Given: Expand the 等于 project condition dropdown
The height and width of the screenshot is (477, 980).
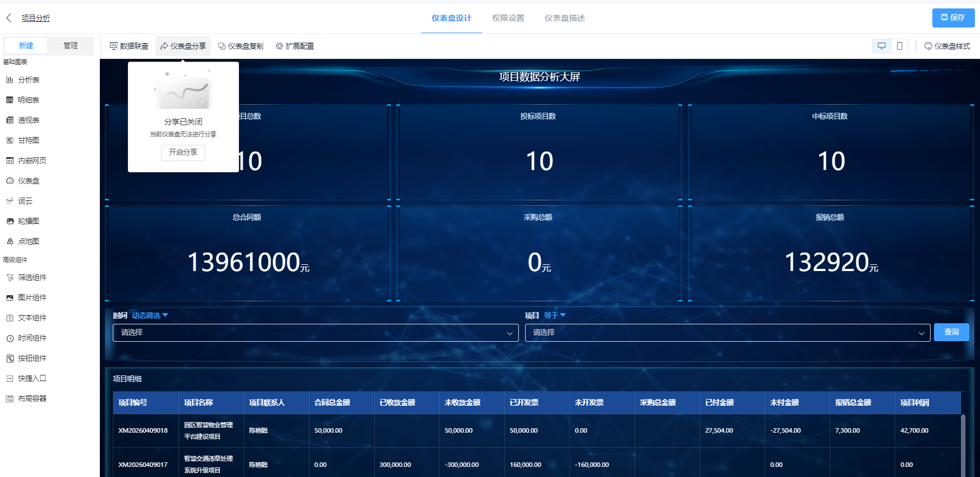Looking at the screenshot, I should 555,315.
